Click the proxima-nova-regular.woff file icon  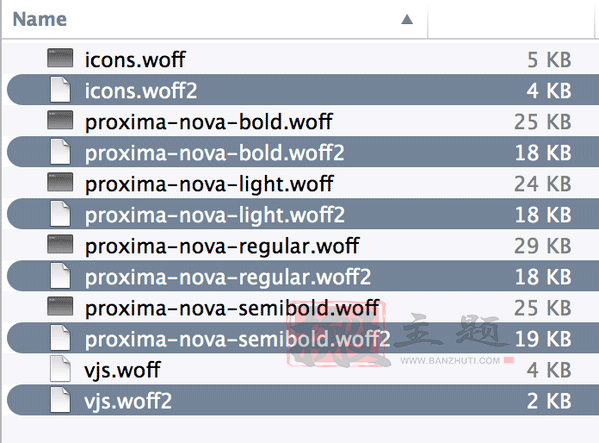[x=60, y=244]
